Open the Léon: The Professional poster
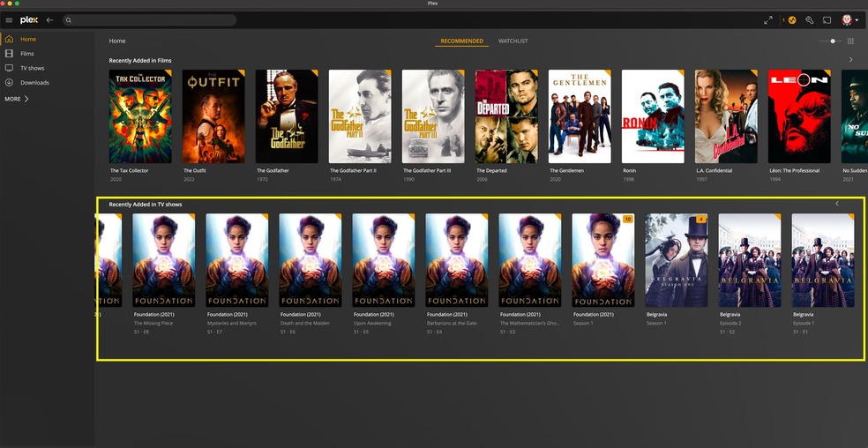The width and height of the screenshot is (868, 448). point(799,116)
